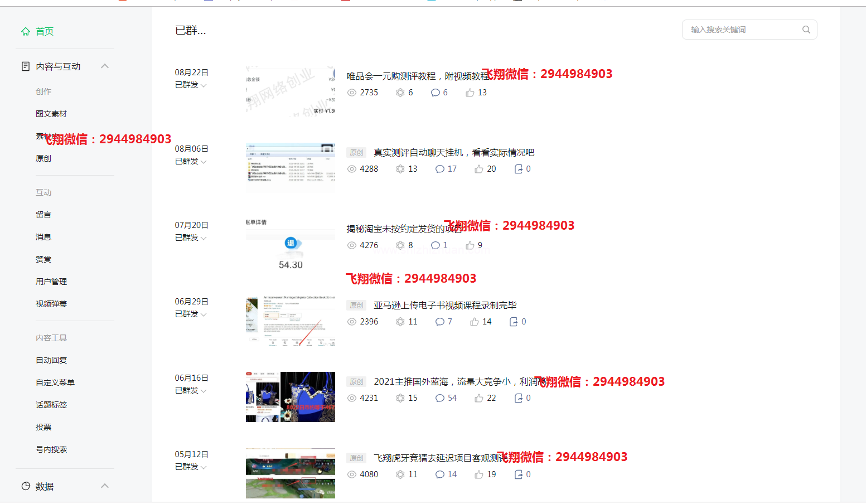Open article 真实测评自动聊天挂机
The width and height of the screenshot is (866, 504).
453,153
